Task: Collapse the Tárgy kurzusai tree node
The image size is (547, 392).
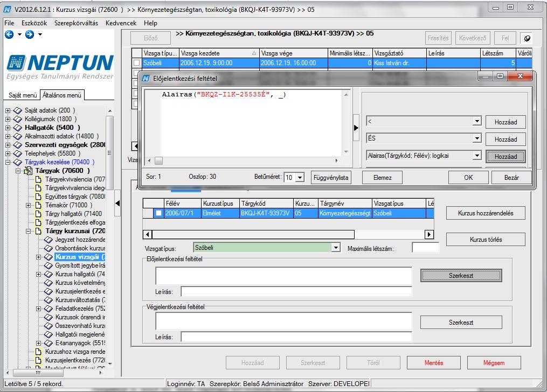Action: pyautogui.click(x=29, y=231)
